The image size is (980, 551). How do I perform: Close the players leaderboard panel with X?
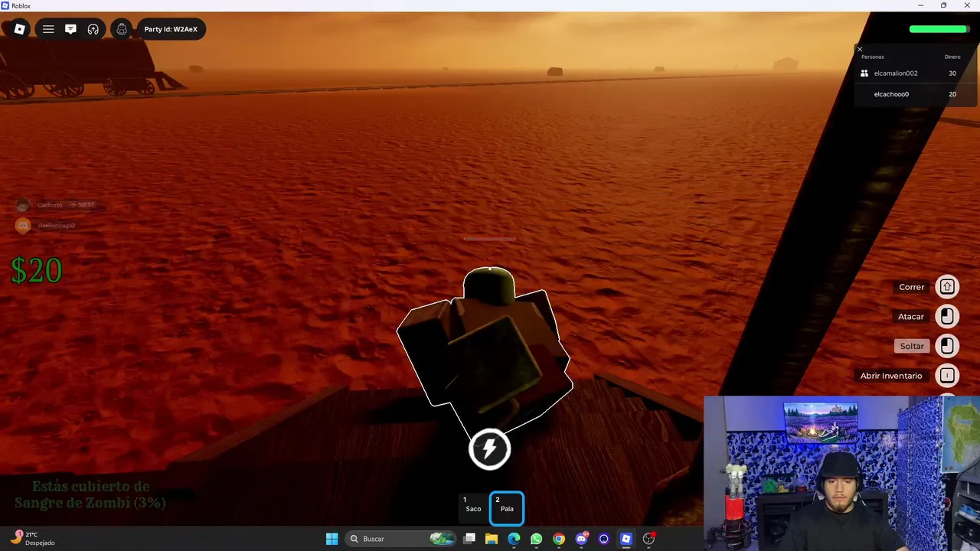pos(859,49)
